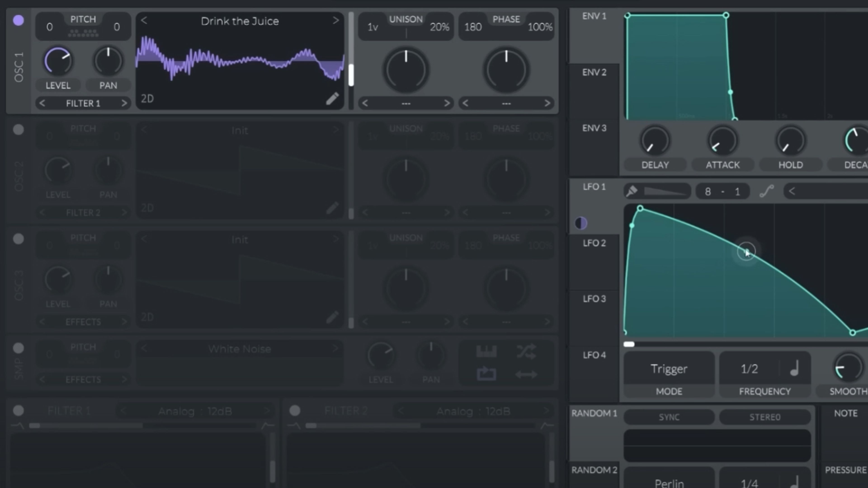Screen dimensions: 868x488
Task: Load the next wavetable using the right arrow
Action: [x=336, y=21]
